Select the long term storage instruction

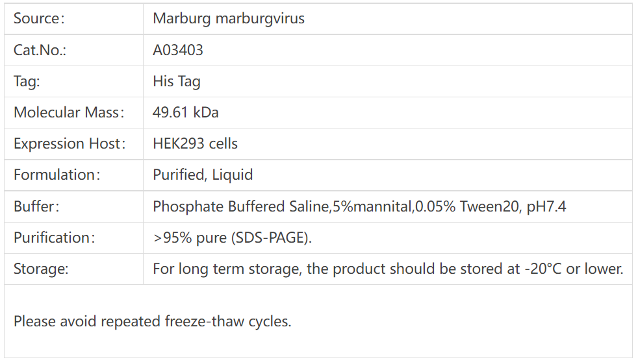click(x=388, y=269)
